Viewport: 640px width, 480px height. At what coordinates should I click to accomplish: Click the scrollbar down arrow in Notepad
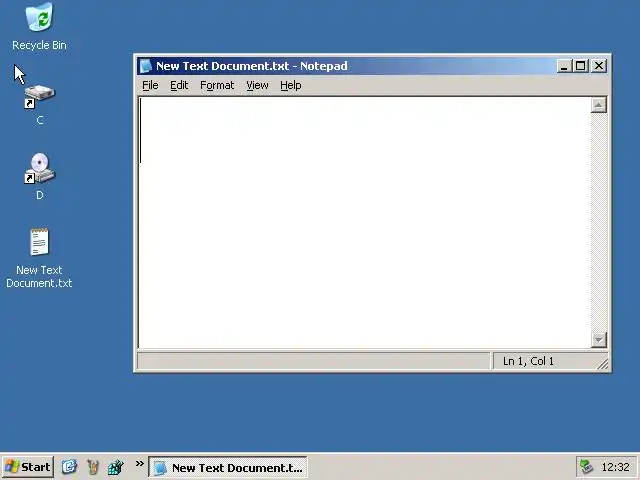coord(599,340)
